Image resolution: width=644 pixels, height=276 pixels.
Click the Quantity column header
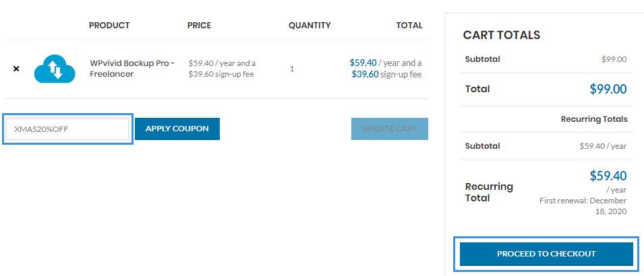tap(310, 26)
